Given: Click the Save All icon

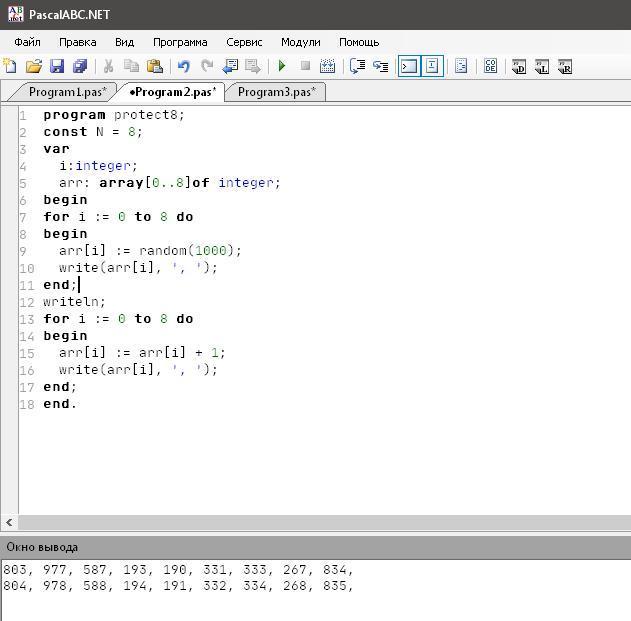Looking at the screenshot, I should point(80,67).
